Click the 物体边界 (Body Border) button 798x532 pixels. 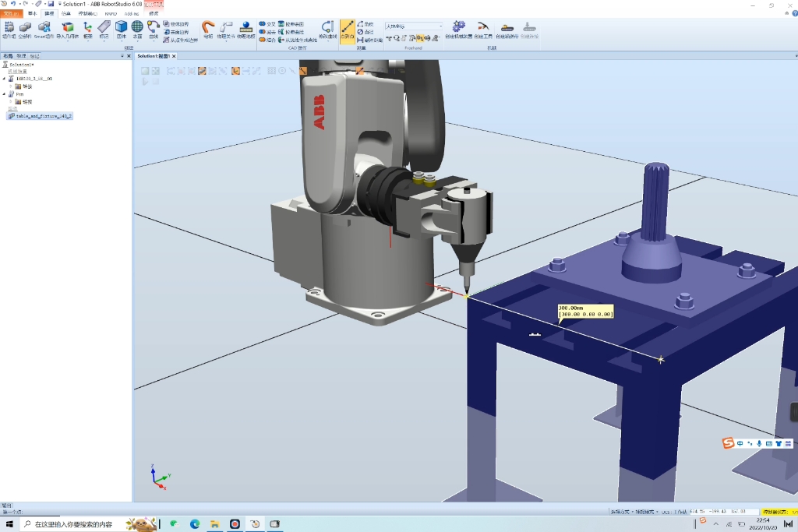click(175, 24)
